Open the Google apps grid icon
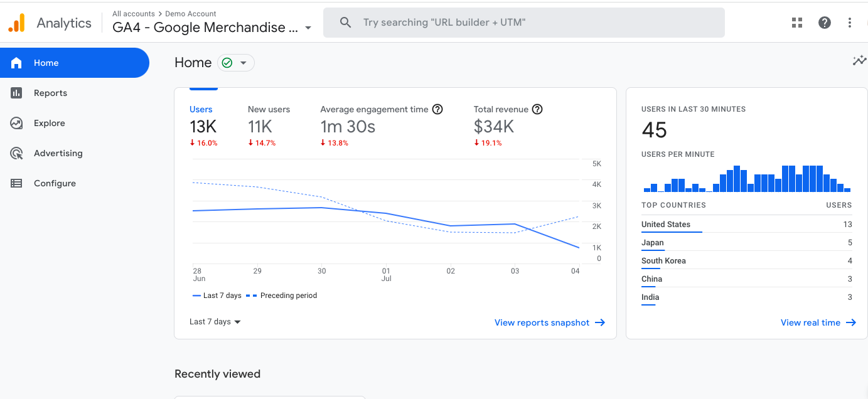Image resolution: width=868 pixels, height=399 pixels. coord(797,23)
